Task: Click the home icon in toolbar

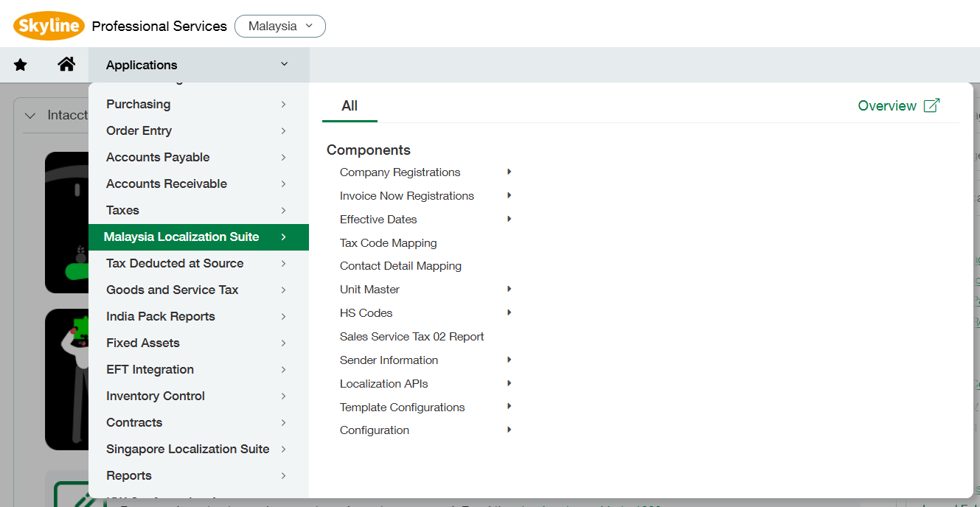Action: tap(66, 64)
